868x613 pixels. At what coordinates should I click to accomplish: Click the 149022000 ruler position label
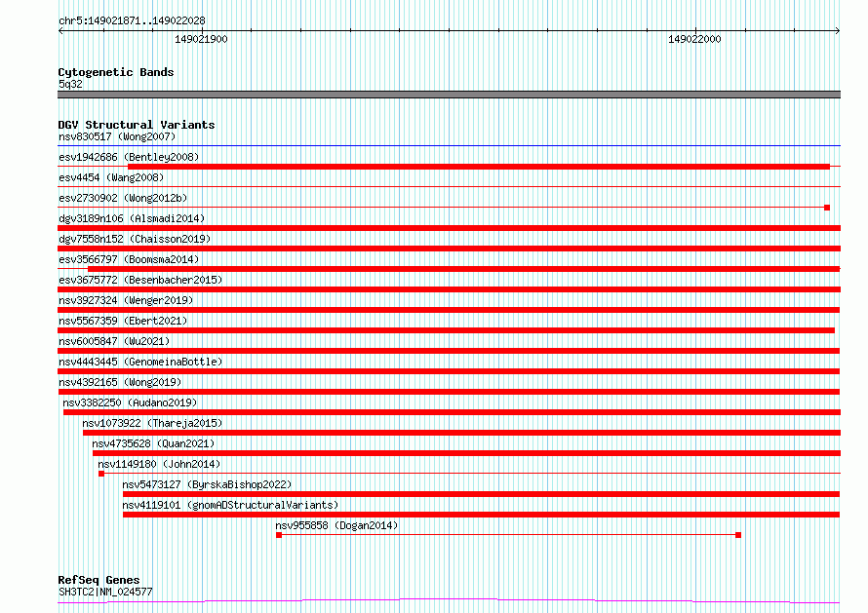click(694, 39)
